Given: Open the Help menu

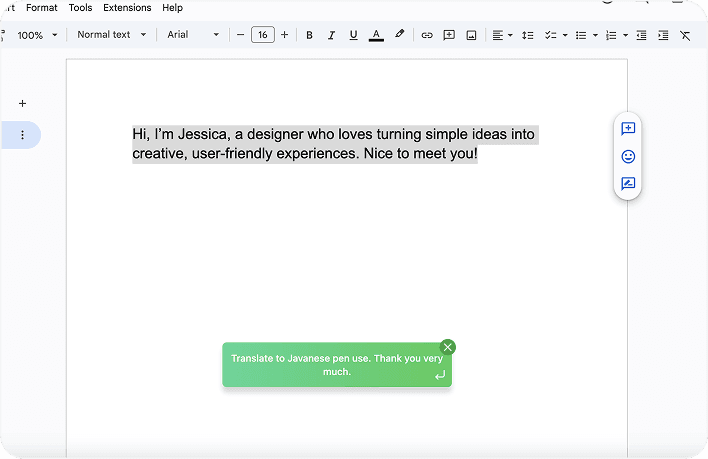Looking at the screenshot, I should click(x=172, y=8).
